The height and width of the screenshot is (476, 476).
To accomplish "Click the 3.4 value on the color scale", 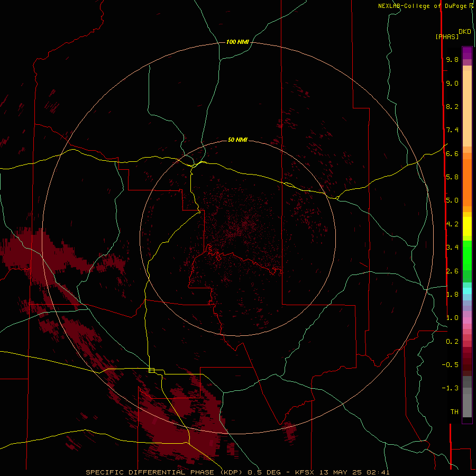I will click(x=452, y=248).
